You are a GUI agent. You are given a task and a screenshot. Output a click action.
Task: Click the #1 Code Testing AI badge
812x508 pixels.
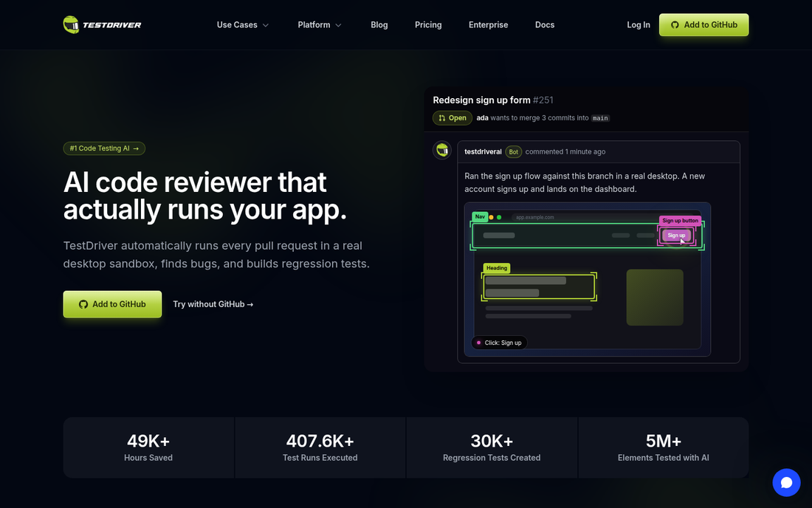tap(104, 148)
